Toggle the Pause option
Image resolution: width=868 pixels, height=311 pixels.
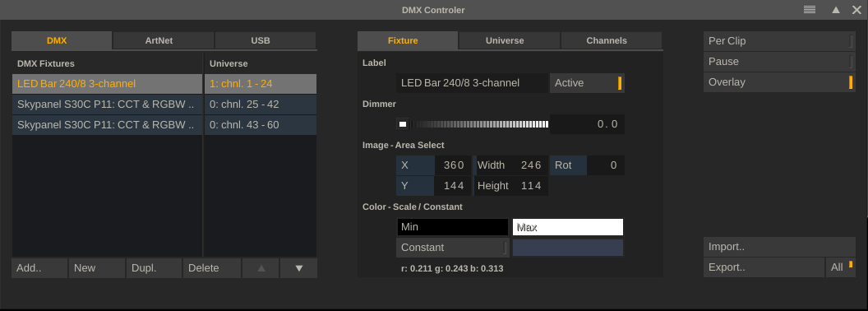[779, 62]
